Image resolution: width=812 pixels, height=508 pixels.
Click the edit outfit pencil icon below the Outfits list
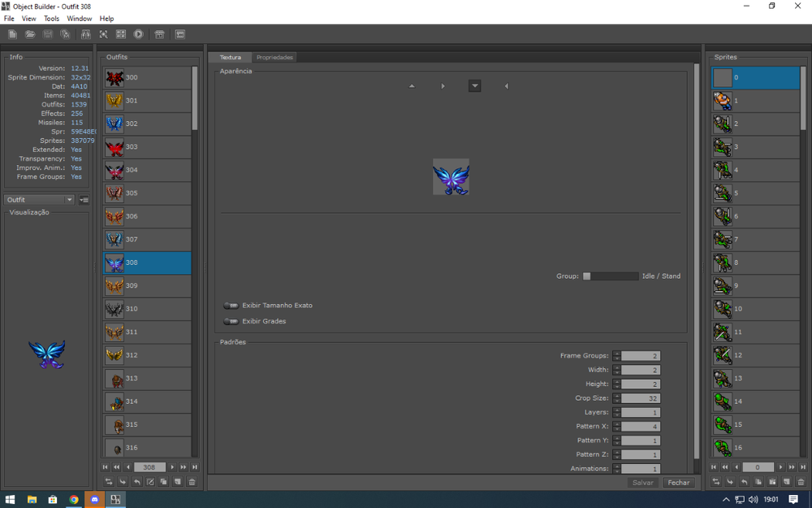(x=150, y=482)
